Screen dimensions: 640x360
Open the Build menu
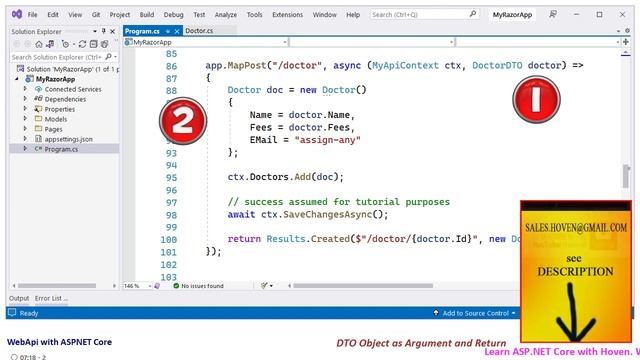(147, 15)
